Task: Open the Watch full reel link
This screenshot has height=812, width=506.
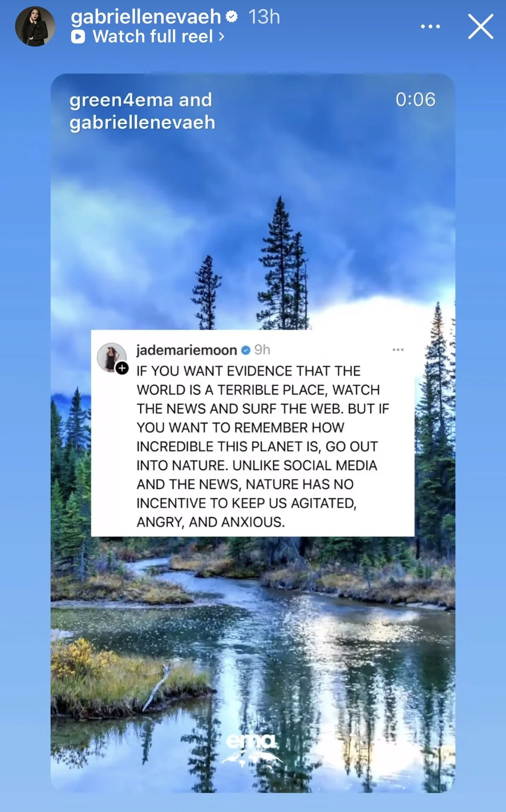Action: click(x=148, y=36)
